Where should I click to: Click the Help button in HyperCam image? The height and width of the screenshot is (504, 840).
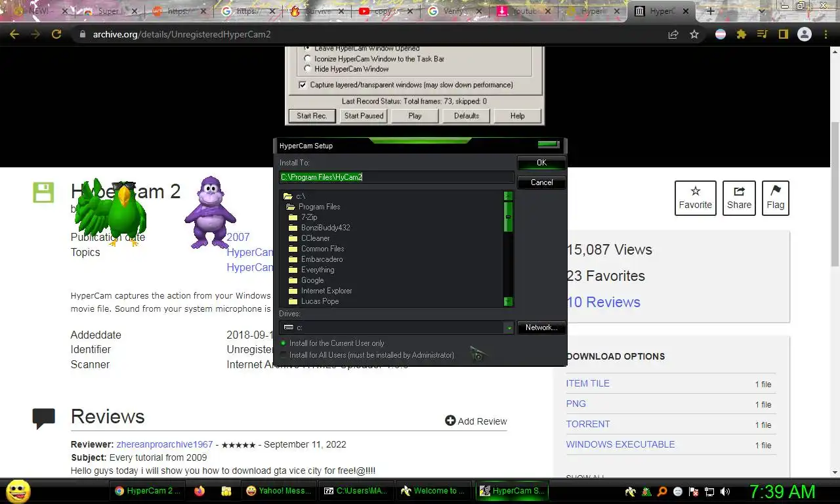517,116
